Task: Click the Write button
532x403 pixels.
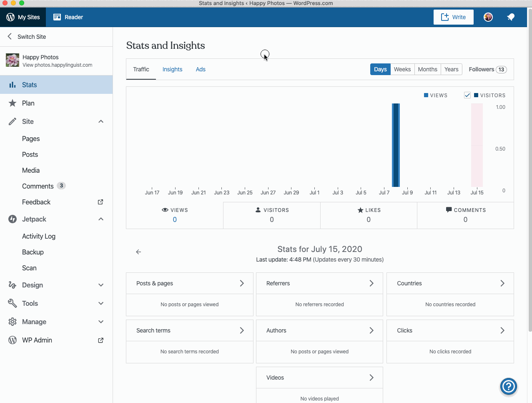Action: [x=454, y=17]
